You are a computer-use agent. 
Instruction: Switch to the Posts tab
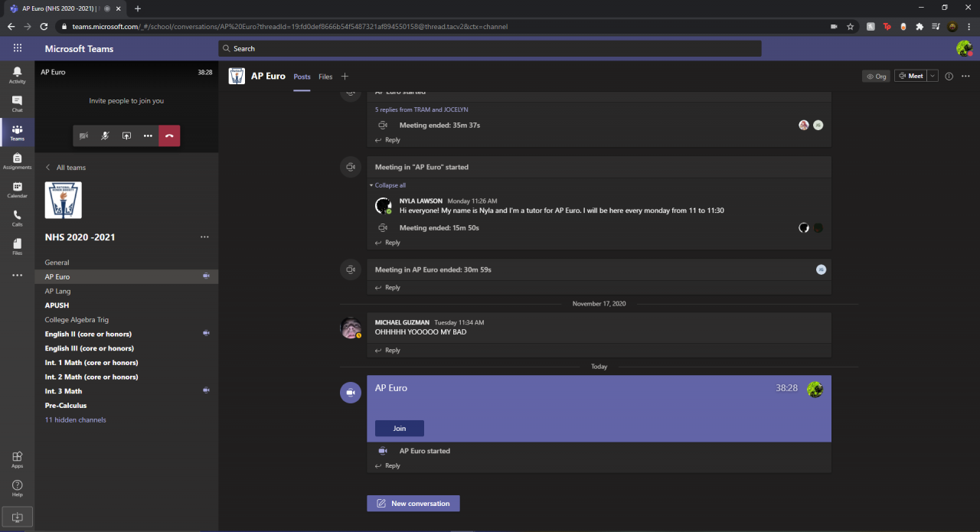[302, 77]
